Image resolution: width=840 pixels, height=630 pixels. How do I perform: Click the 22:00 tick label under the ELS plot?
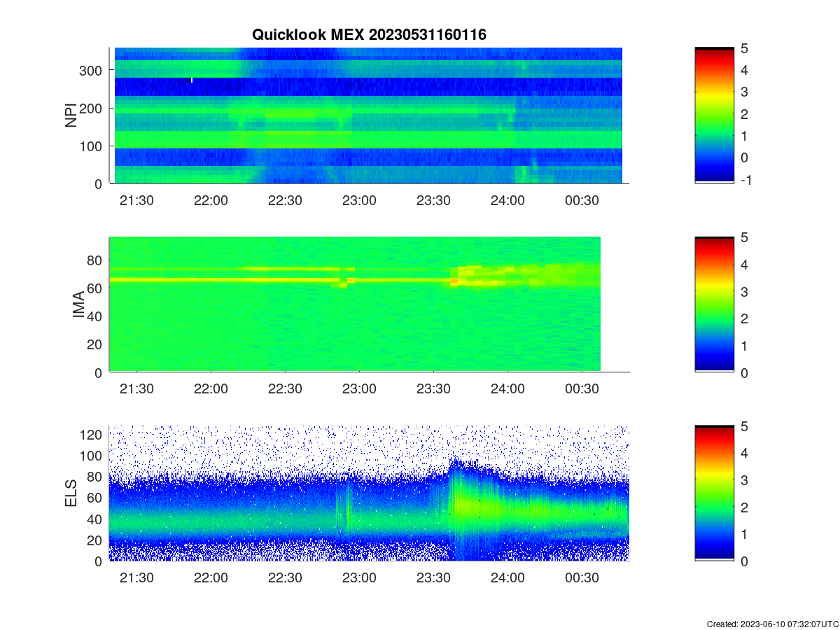click(211, 578)
